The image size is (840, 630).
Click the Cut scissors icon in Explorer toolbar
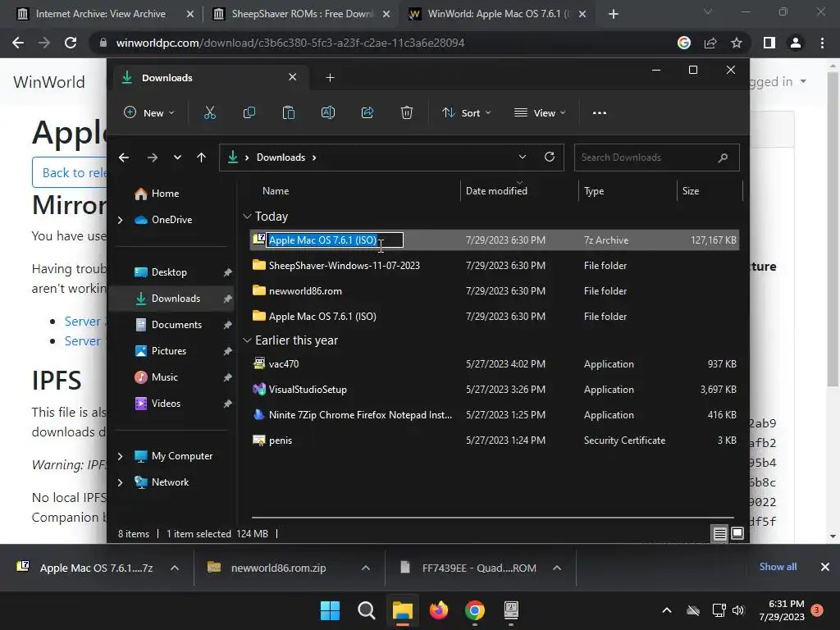(x=209, y=112)
